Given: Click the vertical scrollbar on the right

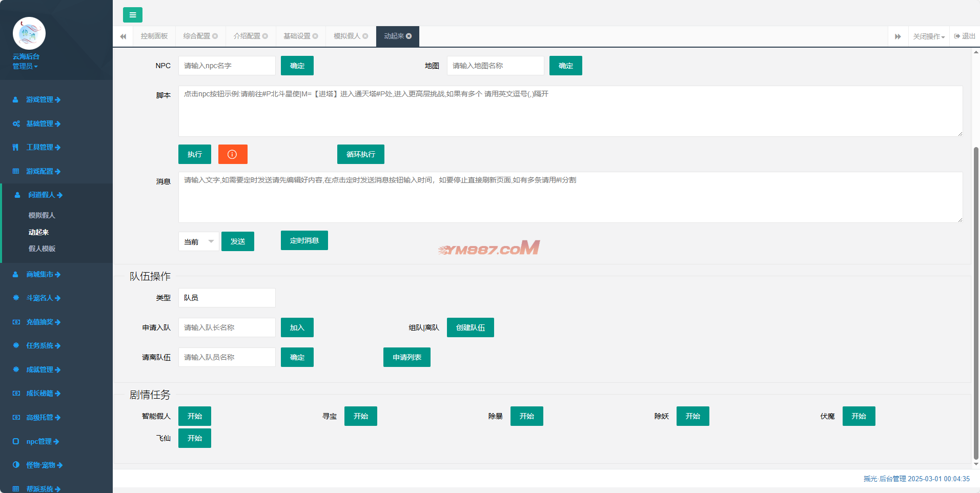Looking at the screenshot, I should tap(975, 302).
